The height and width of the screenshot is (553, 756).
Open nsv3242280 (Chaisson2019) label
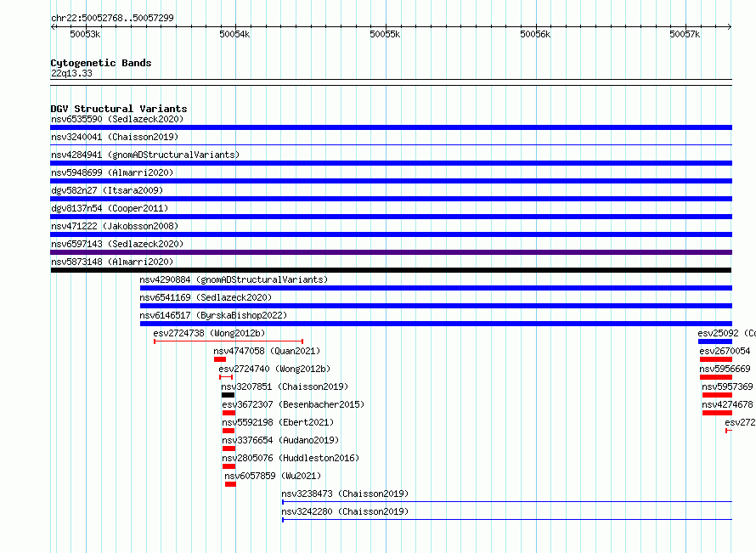coord(345,511)
